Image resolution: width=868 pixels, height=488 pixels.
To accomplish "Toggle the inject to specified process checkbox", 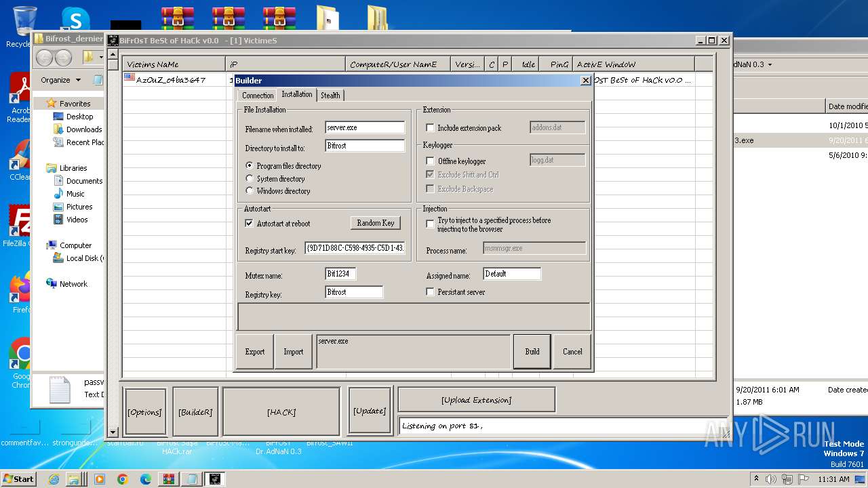I will pos(430,224).
